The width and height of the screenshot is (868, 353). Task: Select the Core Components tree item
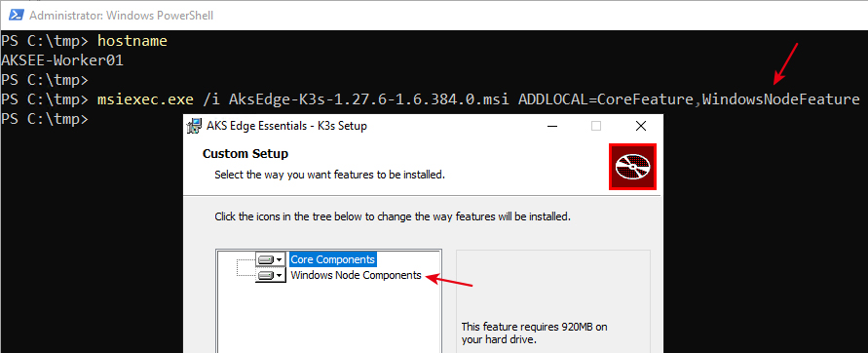pyautogui.click(x=333, y=258)
